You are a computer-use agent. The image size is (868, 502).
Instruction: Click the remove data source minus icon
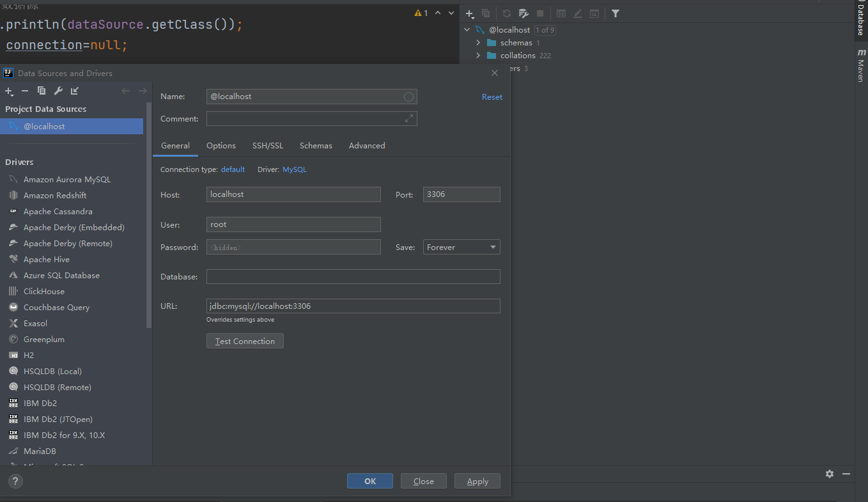pos(25,91)
